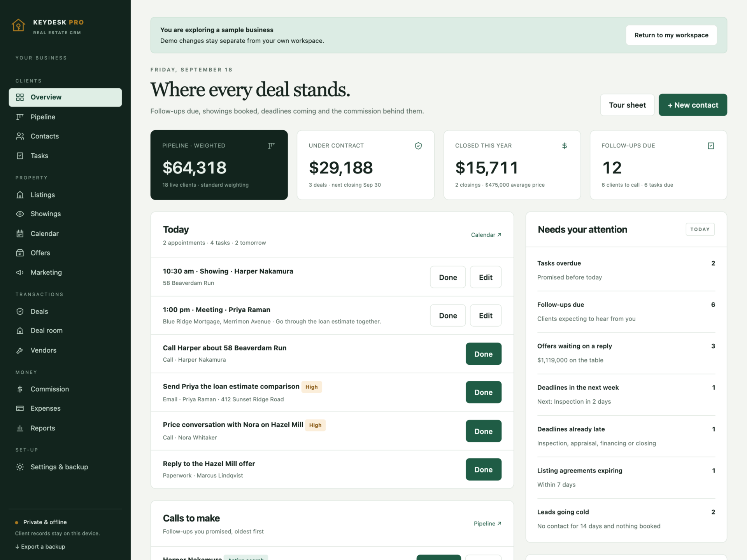The image size is (747, 560).
Task: Click High tag on Hazel Mill price task
Action: 315,425
